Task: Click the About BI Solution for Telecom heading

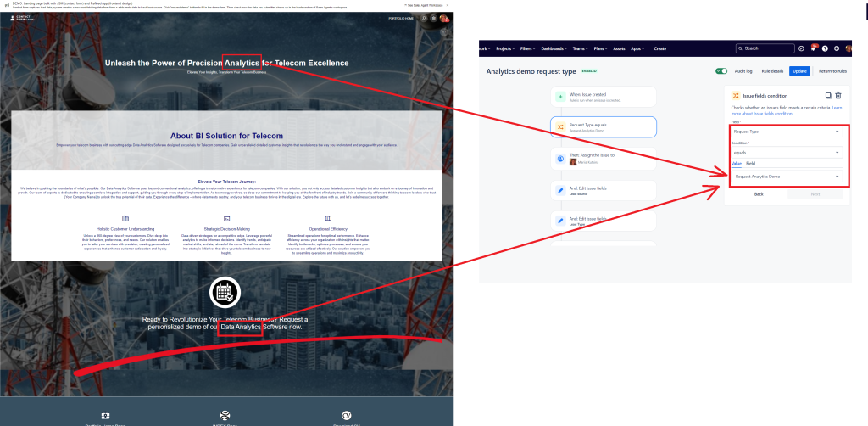Action: tap(226, 136)
